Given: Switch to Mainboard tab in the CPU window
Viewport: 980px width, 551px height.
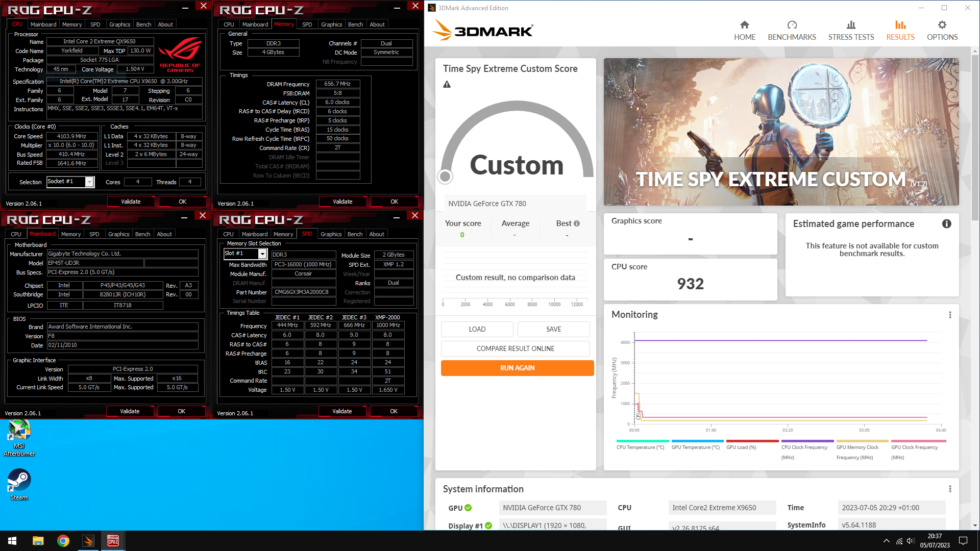Looking at the screenshot, I should coord(43,24).
